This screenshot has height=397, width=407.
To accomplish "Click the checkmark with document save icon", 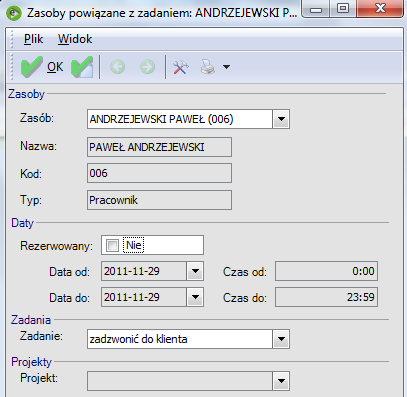I will click(x=82, y=67).
